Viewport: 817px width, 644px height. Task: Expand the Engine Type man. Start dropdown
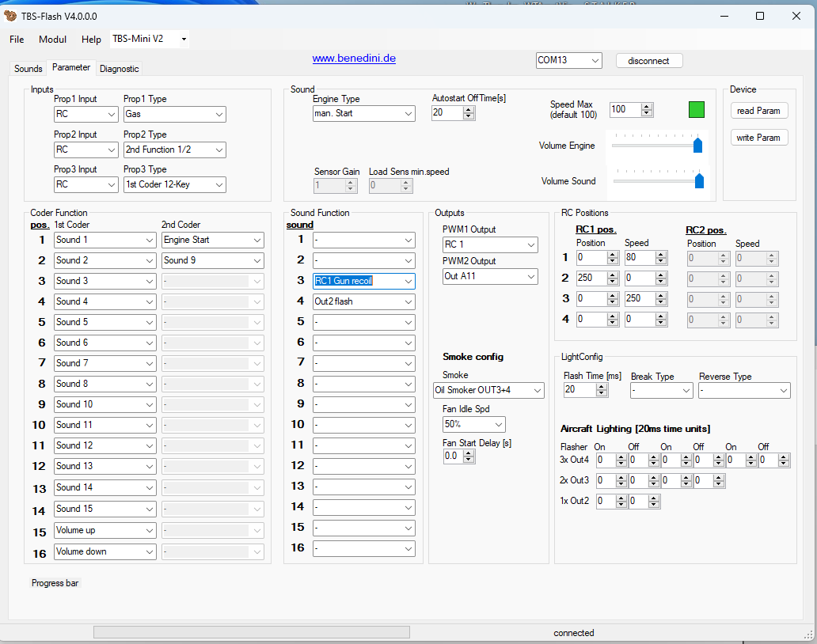point(363,113)
